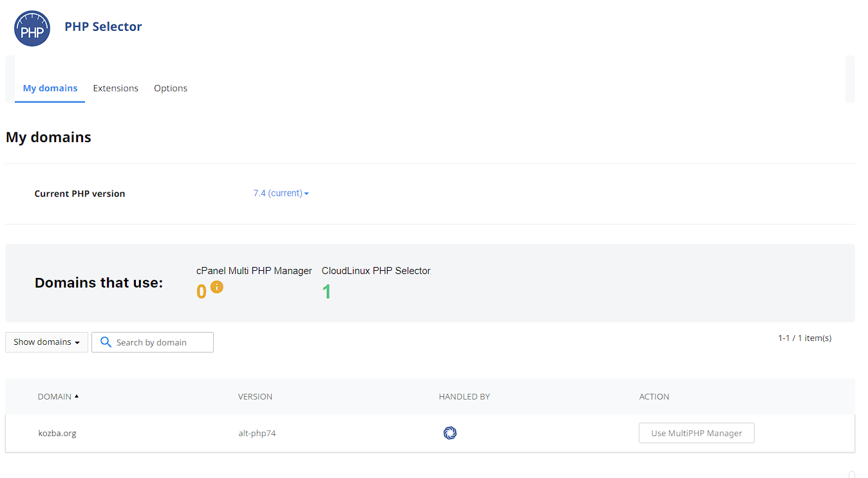Image resolution: width=868 pixels, height=478 pixels.
Task: Click the PHP Selector logo icon
Action: coord(32,28)
